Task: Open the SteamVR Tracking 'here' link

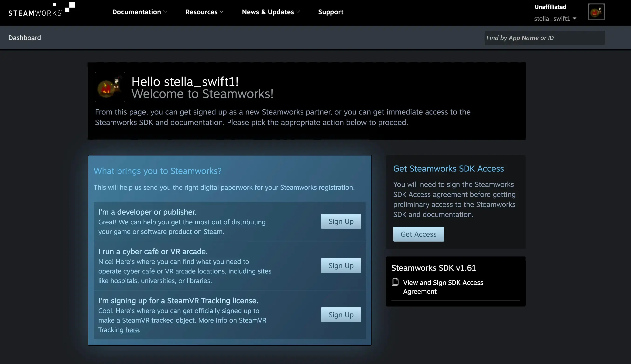Action: (132, 330)
